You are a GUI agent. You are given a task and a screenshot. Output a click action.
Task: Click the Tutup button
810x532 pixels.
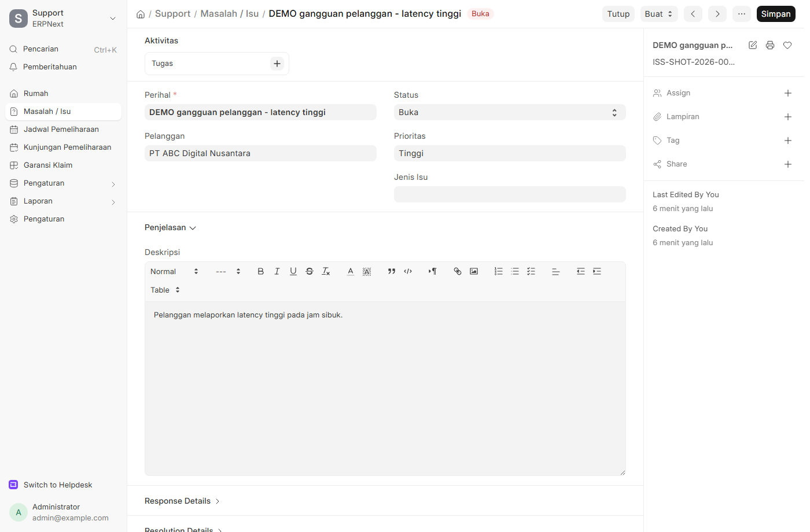[618, 14]
